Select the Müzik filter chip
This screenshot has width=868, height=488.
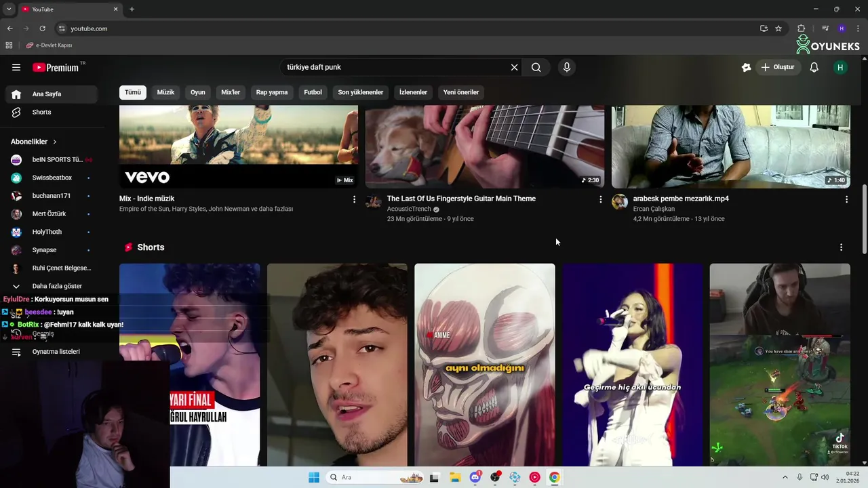[x=165, y=92]
